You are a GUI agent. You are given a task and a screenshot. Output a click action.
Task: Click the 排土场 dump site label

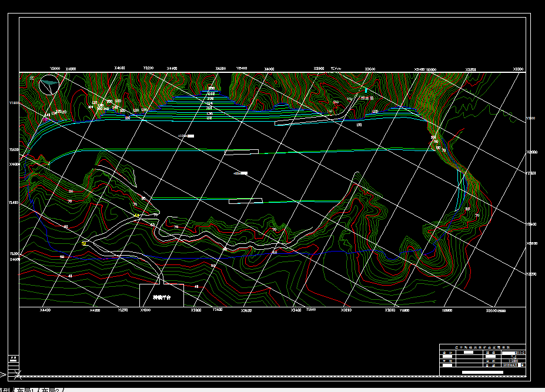[367, 98]
